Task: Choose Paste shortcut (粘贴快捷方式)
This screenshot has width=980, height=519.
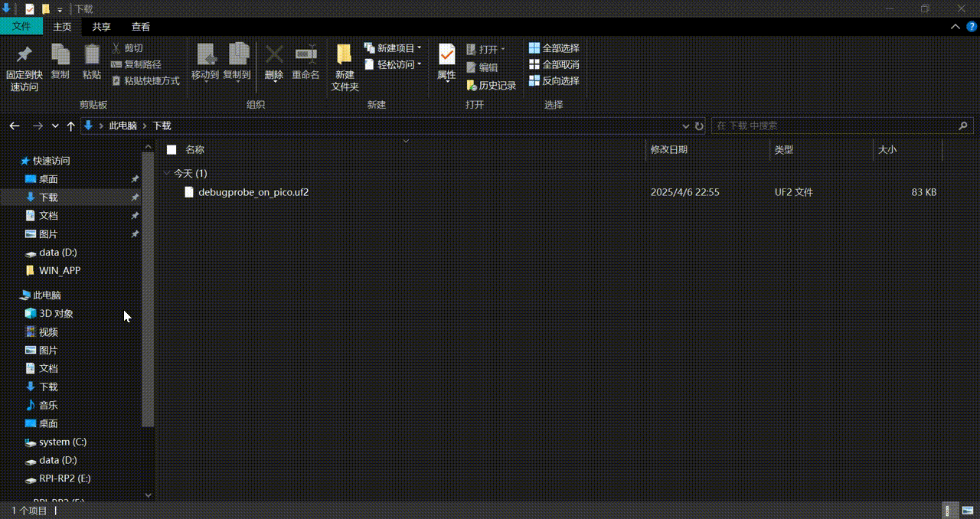Action: 145,80
